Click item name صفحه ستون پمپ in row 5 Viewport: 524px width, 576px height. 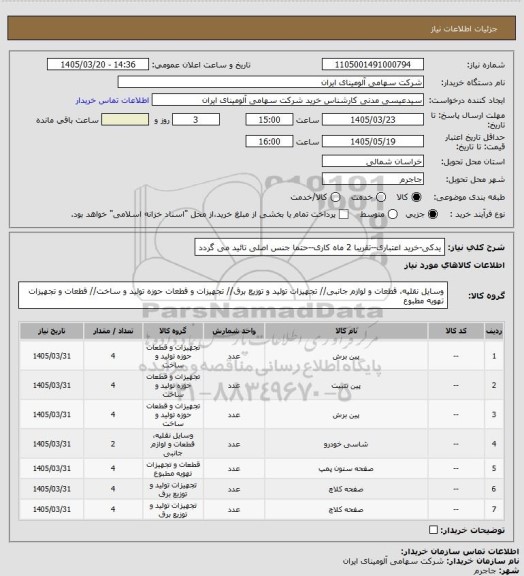pos(346,469)
